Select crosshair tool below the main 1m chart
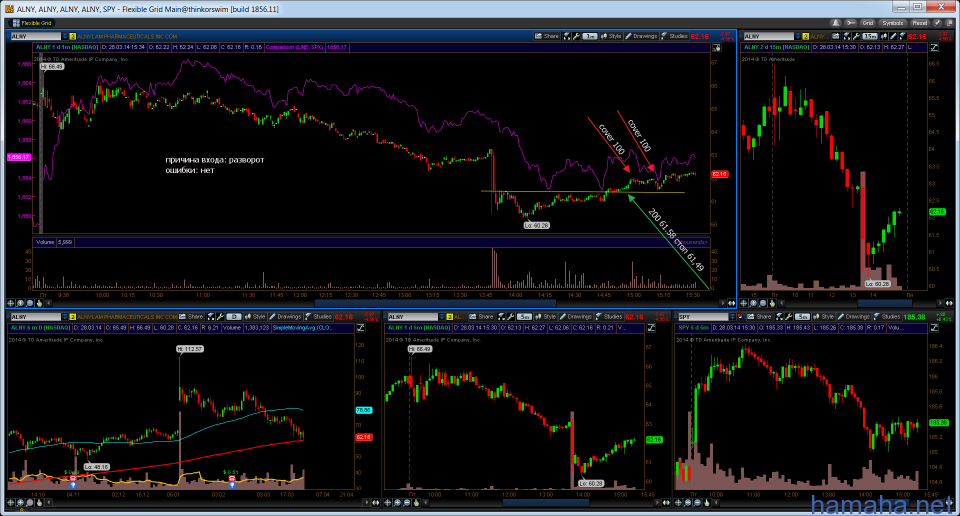 [x=10, y=303]
